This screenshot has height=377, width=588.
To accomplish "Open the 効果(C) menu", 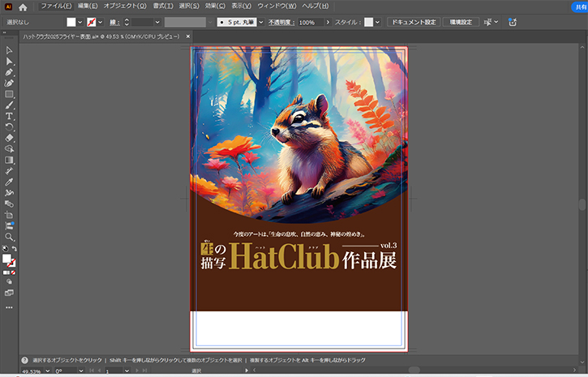I will [x=215, y=6].
